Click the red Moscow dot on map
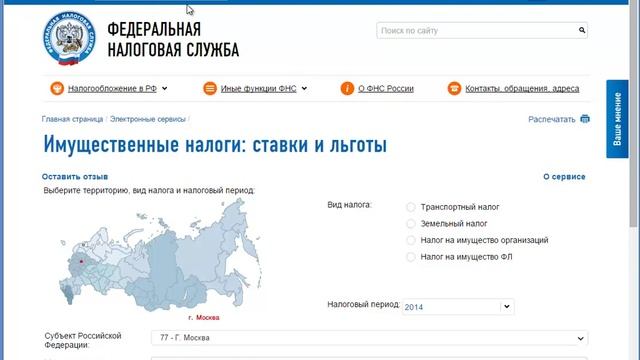The height and width of the screenshot is (360, 640). (x=81, y=261)
